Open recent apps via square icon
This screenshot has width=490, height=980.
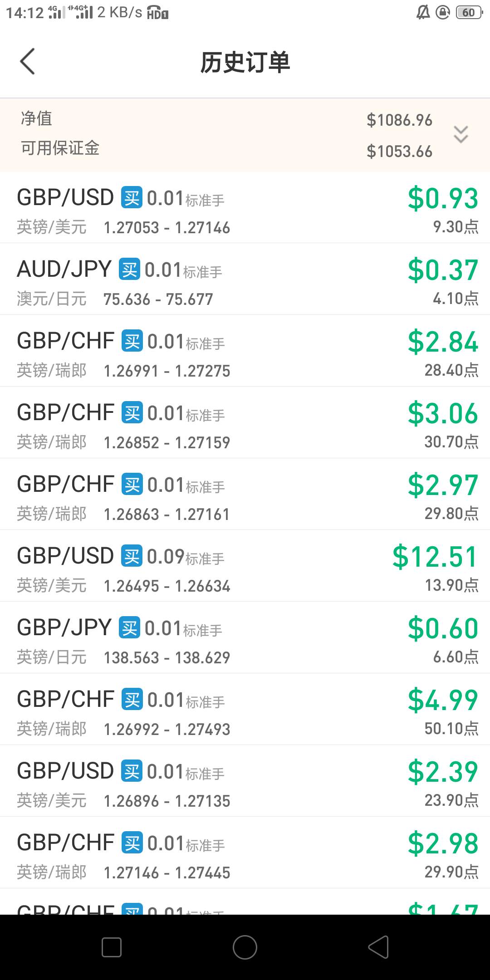(112, 947)
